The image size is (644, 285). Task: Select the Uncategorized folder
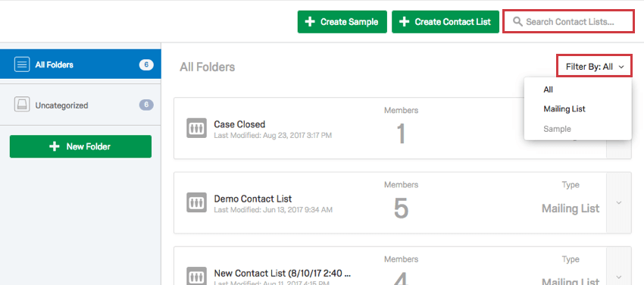pyautogui.click(x=80, y=105)
